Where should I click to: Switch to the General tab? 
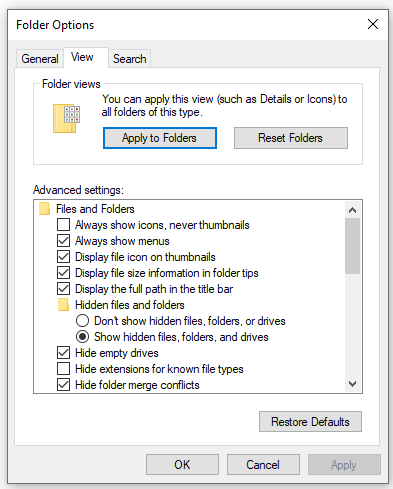click(40, 59)
